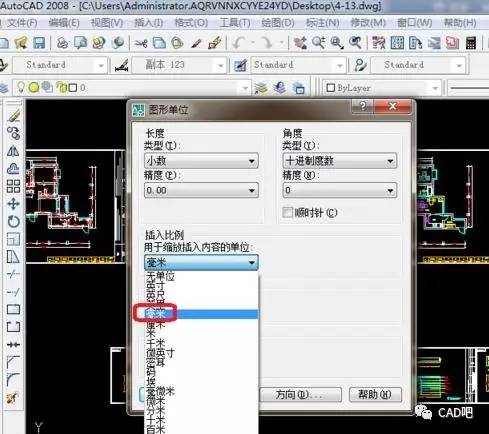Toggle layer 0 lock icon
Image resolution: width=489 pixels, height=434 pixels.
pyautogui.click(x=61, y=87)
